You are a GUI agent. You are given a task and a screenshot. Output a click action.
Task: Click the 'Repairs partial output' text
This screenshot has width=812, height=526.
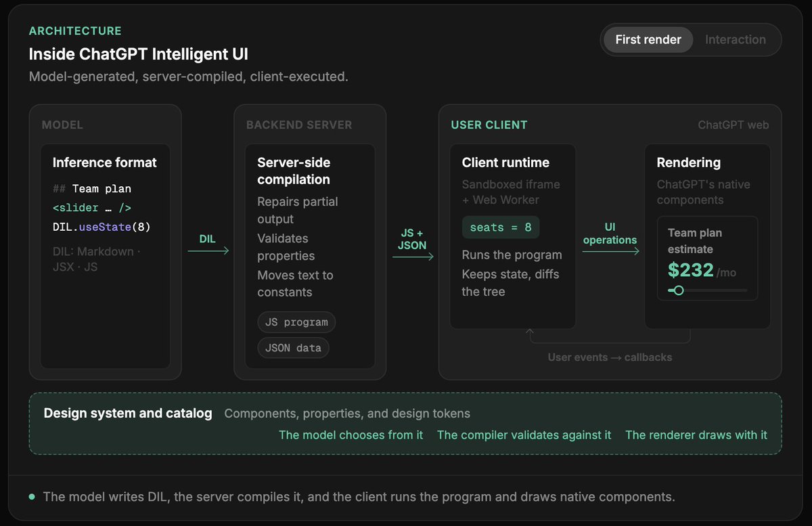(298, 211)
